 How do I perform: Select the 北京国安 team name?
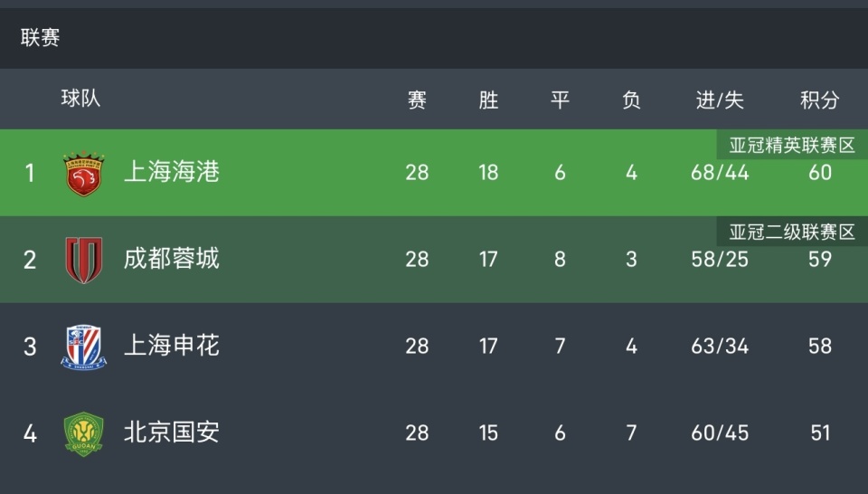tap(171, 432)
